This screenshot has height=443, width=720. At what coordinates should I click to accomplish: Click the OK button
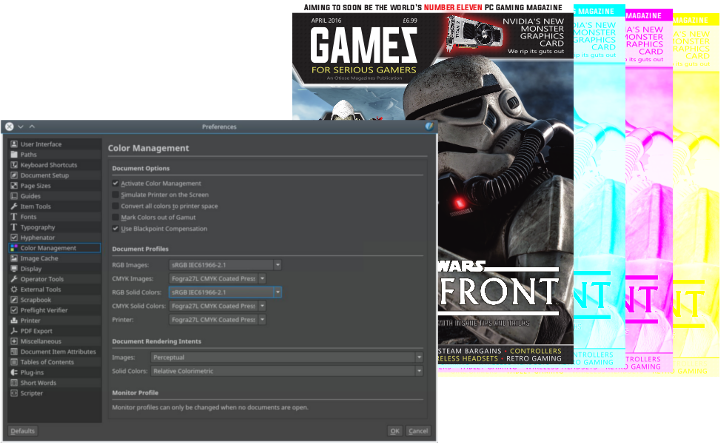[x=395, y=431]
